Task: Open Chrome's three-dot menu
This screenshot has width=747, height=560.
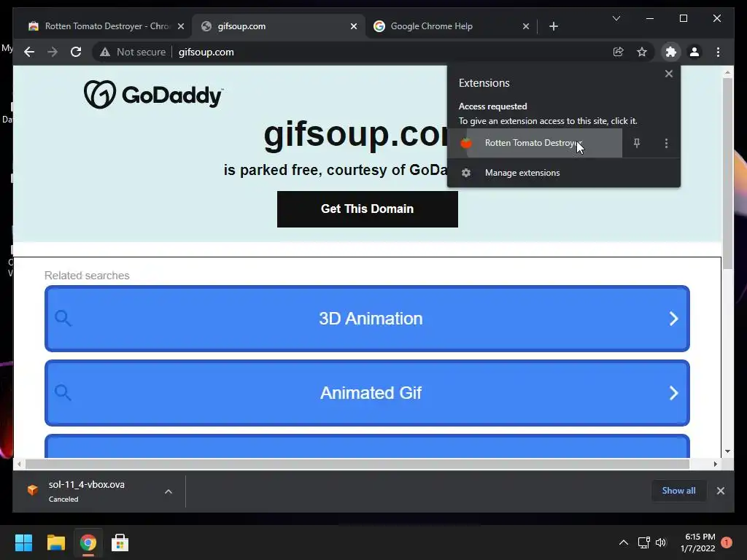Action: pyautogui.click(x=719, y=52)
